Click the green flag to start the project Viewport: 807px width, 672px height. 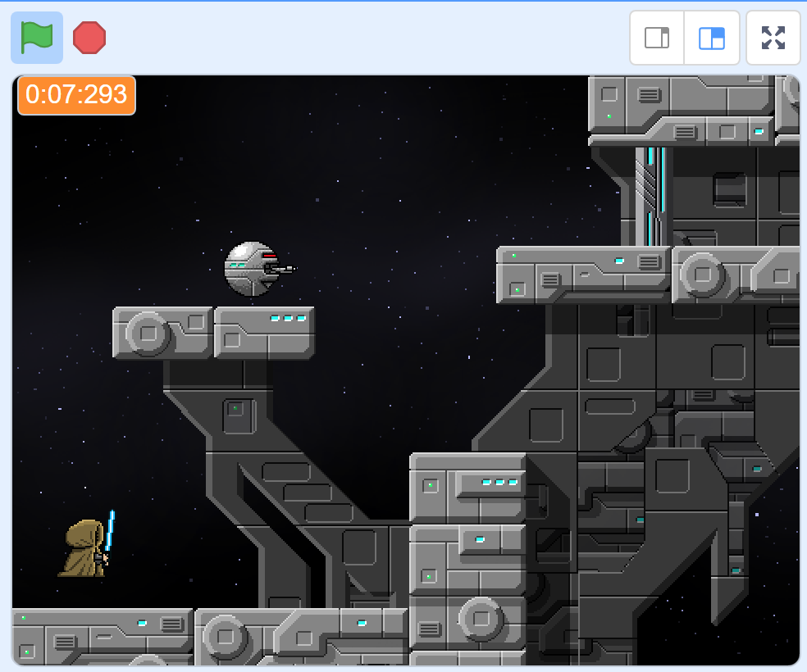37,38
